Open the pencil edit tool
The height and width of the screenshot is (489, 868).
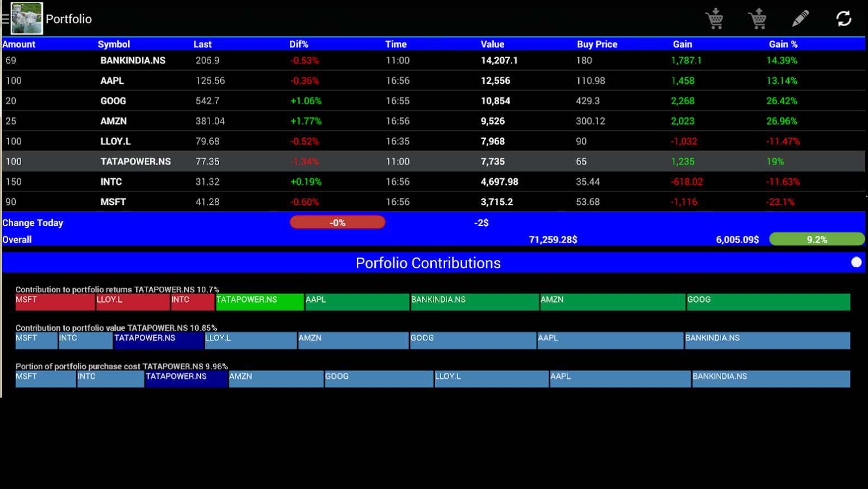click(x=800, y=18)
